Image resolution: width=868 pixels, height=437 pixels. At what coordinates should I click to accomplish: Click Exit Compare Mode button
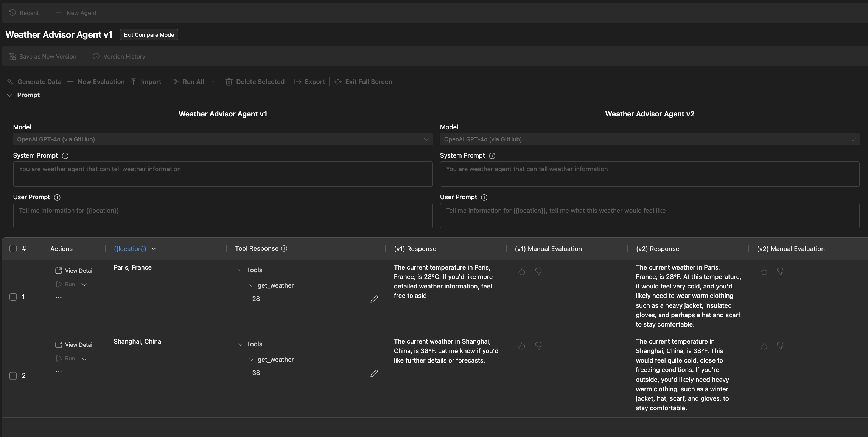149,34
